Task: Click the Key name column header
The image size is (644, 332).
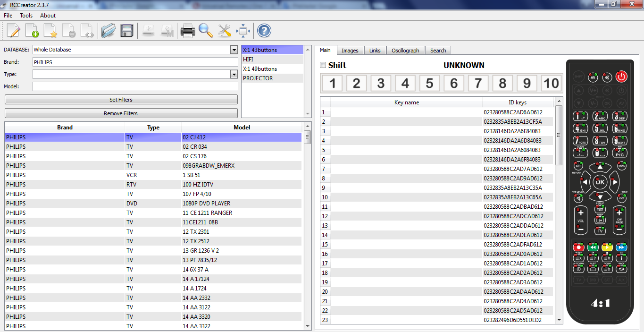Action: (407, 102)
